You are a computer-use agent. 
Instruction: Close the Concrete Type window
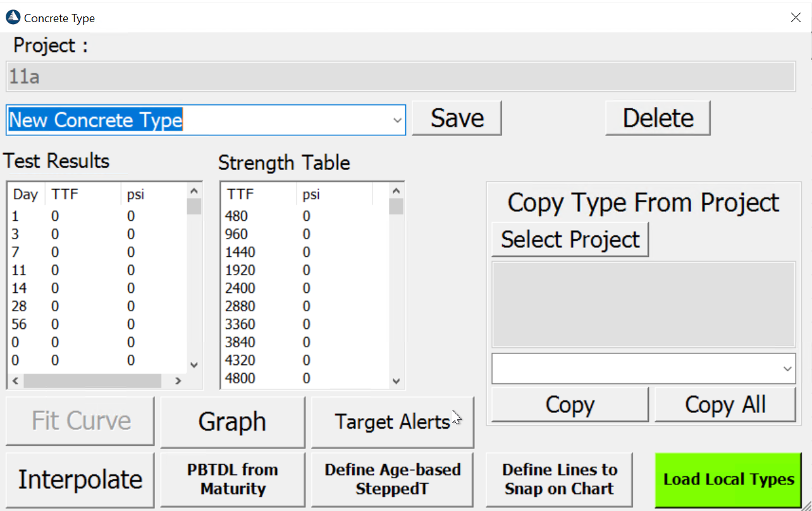pos(796,18)
